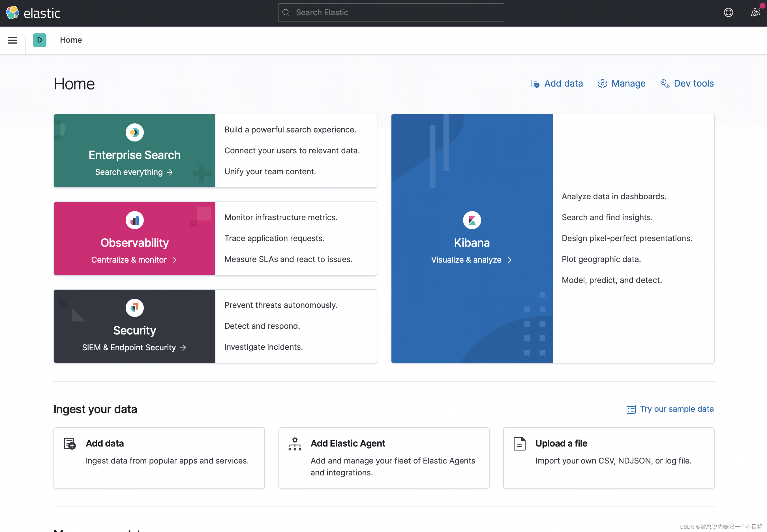Screen dimensions: 767x532
Task: Click 'Unify your team content.' text
Action: pos(270,172)
